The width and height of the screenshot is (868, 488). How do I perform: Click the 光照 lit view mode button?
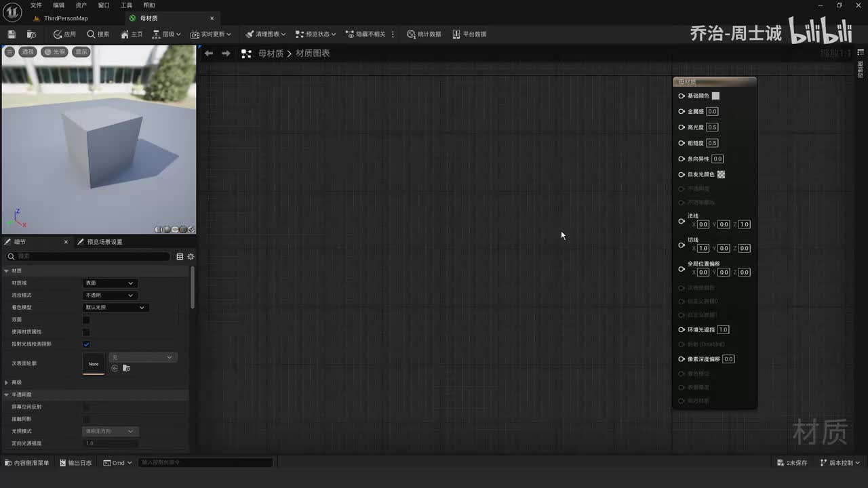tap(56, 52)
